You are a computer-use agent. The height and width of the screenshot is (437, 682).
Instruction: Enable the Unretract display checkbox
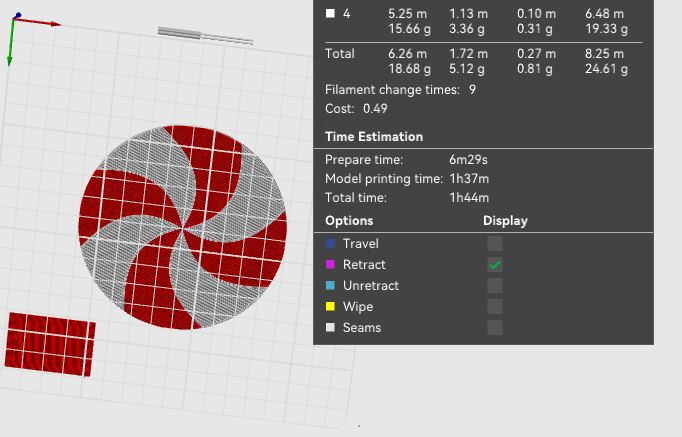click(x=495, y=286)
